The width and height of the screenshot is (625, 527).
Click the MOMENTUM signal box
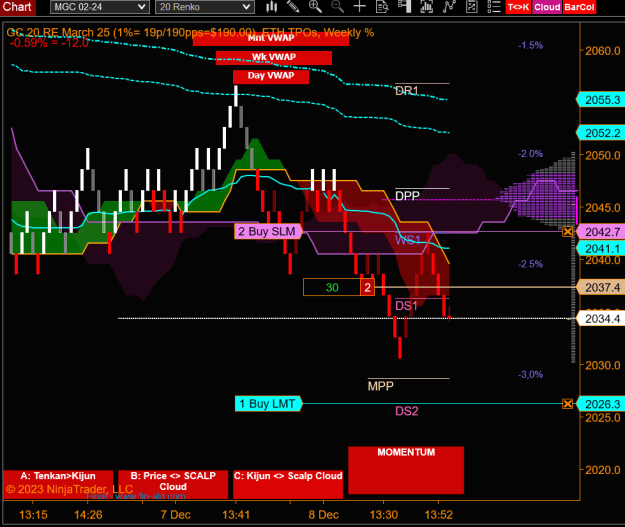406,470
